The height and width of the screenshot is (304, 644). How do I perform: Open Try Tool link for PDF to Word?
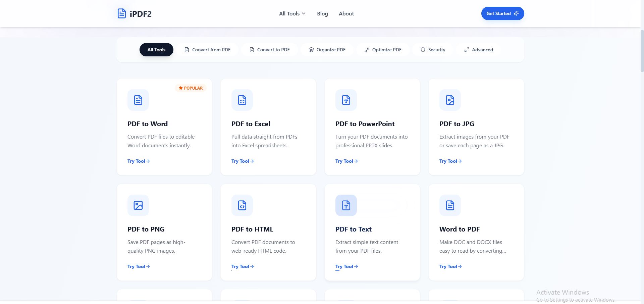pos(138,161)
